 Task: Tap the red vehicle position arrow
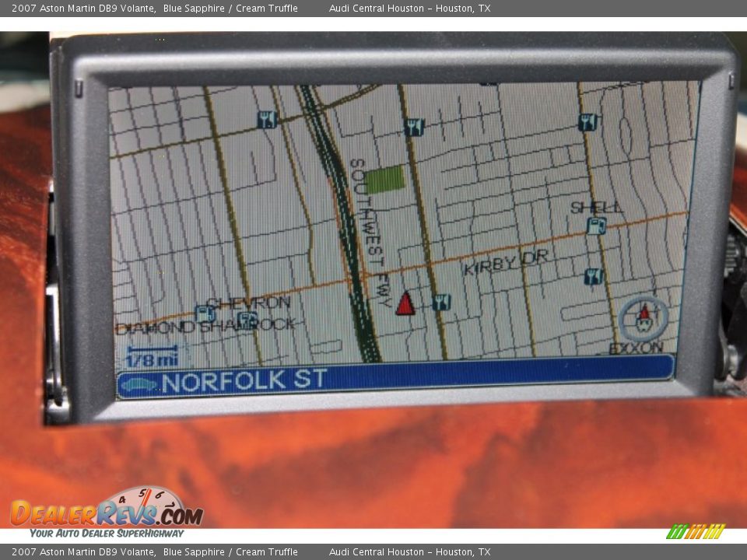click(405, 303)
